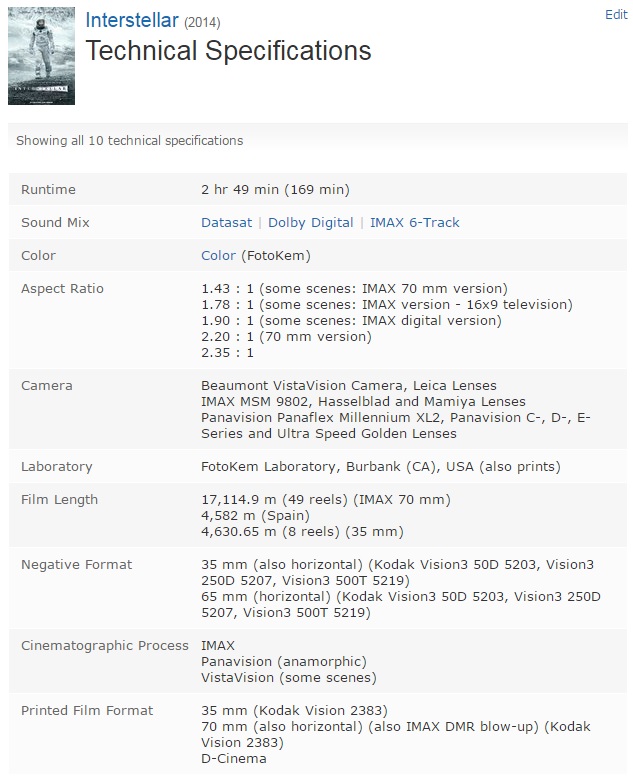Open the Color link
Screen dimensions: 633x780
218,255
